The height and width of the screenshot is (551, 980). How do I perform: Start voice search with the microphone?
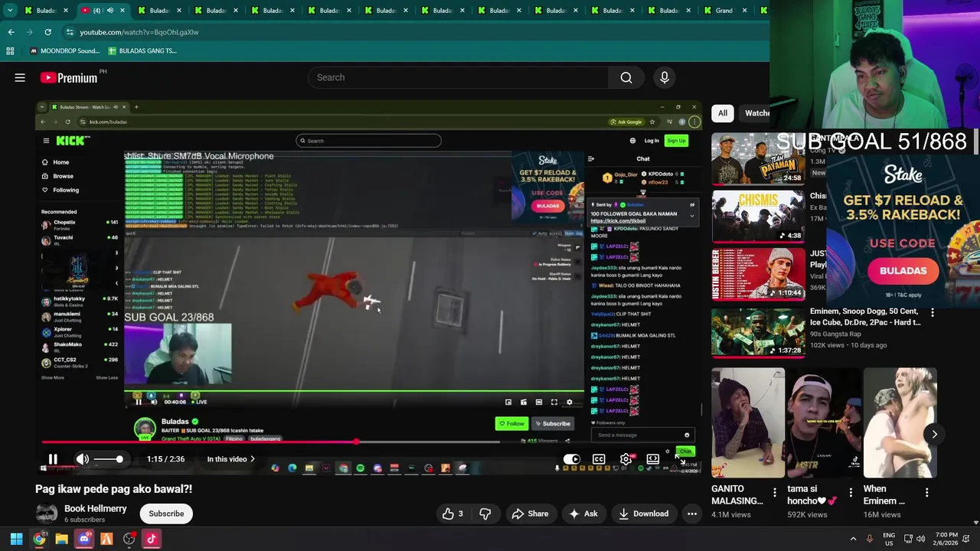[x=665, y=77]
